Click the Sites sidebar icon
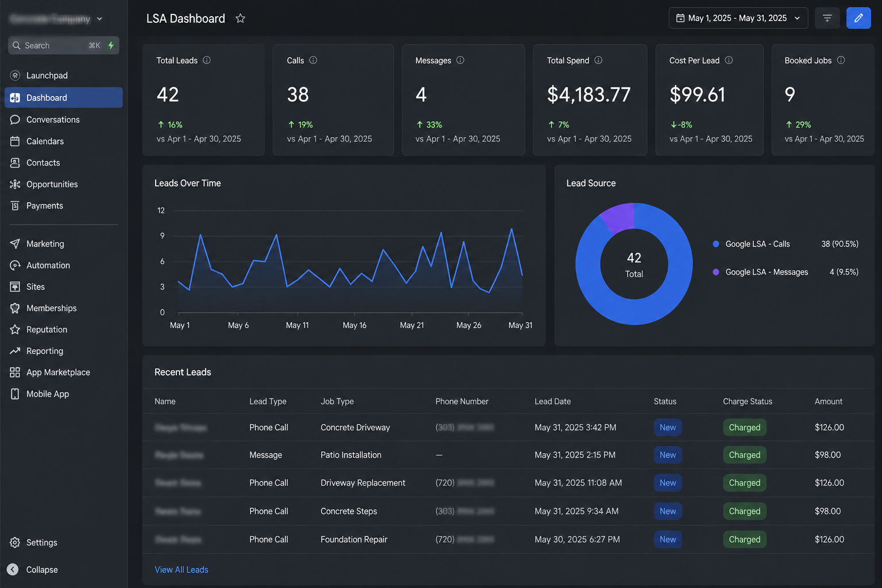Image resolution: width=882 pixels, height=588 pixels. click(15, 287)
